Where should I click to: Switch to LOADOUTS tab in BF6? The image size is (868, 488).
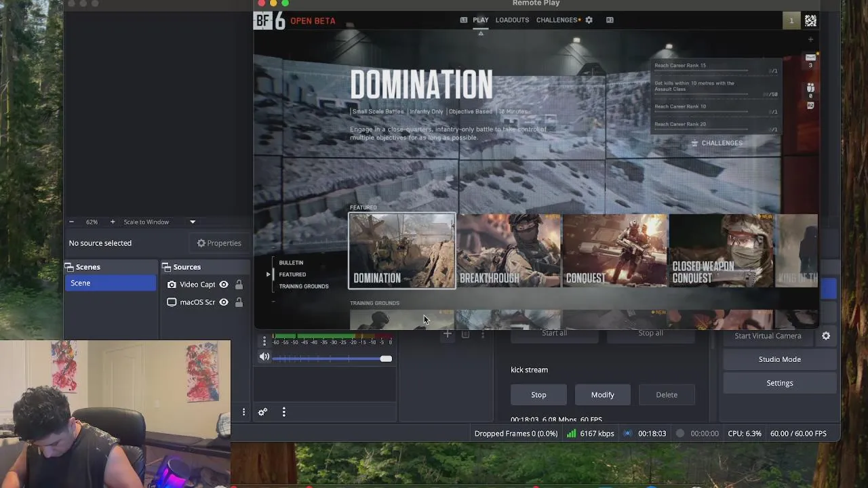[512, 20]
